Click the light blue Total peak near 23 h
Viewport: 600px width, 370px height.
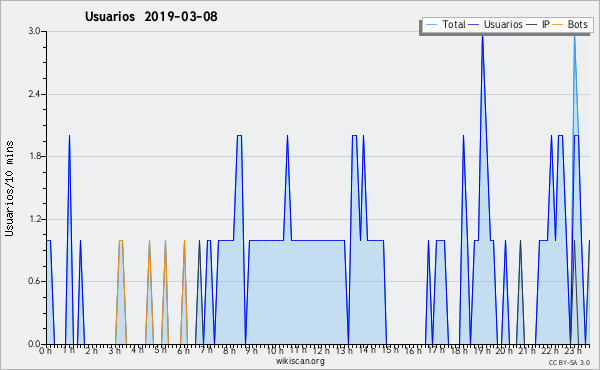(x=574, y=36)
